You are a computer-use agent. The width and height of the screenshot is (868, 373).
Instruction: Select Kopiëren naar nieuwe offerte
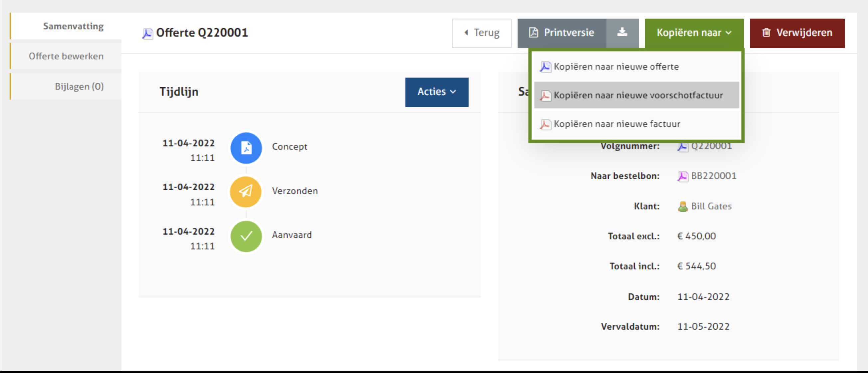point(616,67)
